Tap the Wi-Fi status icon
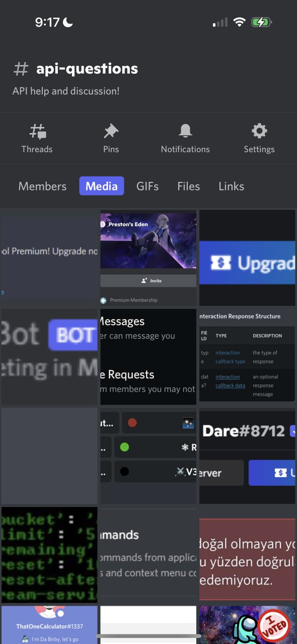The image size is (297, 644). click(x=239, y=23)
